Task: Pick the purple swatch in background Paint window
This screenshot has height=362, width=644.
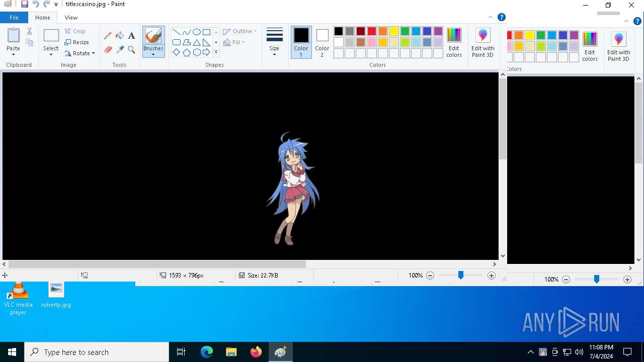Action: tap(574, 35)
